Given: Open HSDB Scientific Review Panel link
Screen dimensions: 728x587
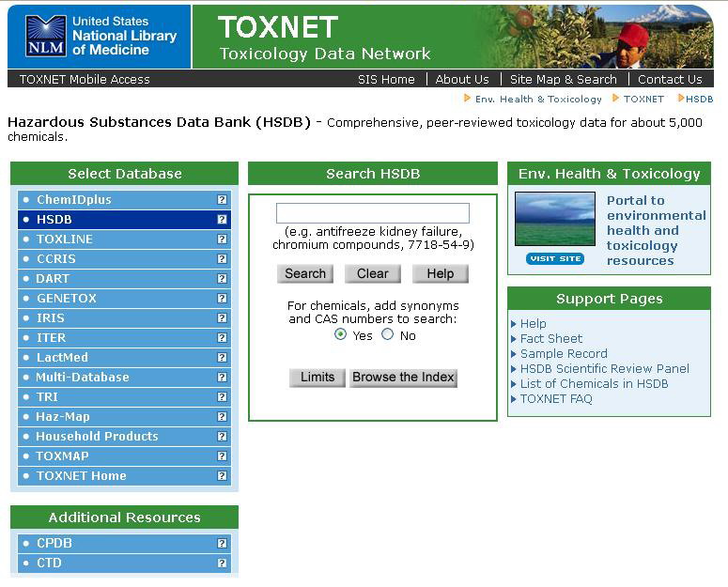Looking at the screenshot, I should coord(605,369).
